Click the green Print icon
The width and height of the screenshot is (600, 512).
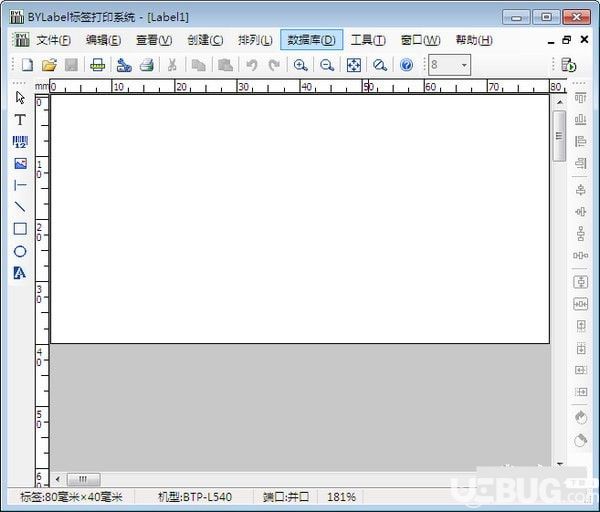(x=98, y=65)
